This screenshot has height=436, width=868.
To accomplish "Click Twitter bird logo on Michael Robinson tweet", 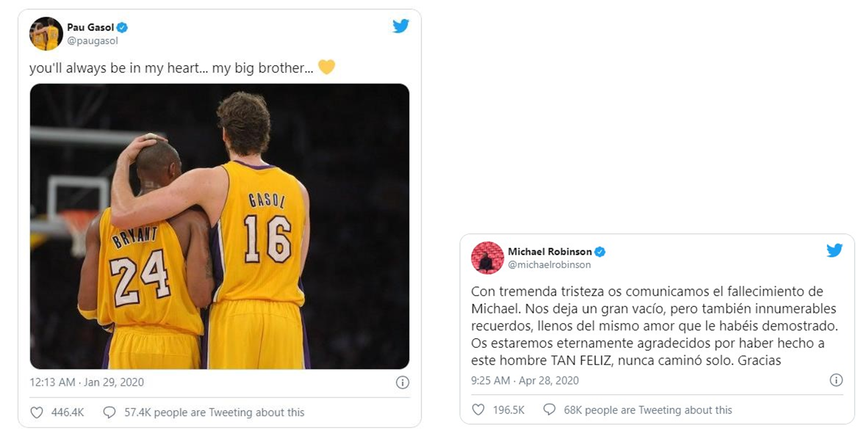I will (x=834, y=250).
